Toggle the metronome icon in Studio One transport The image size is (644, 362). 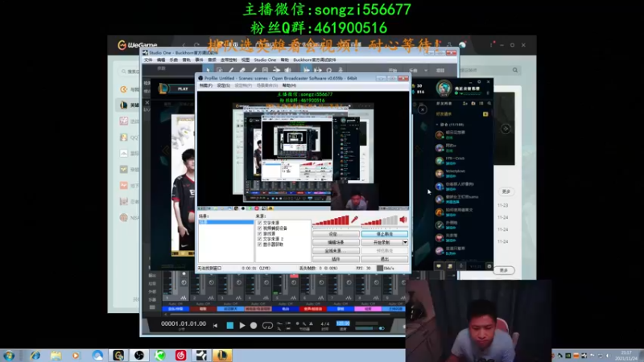click(x=311, y=324)
